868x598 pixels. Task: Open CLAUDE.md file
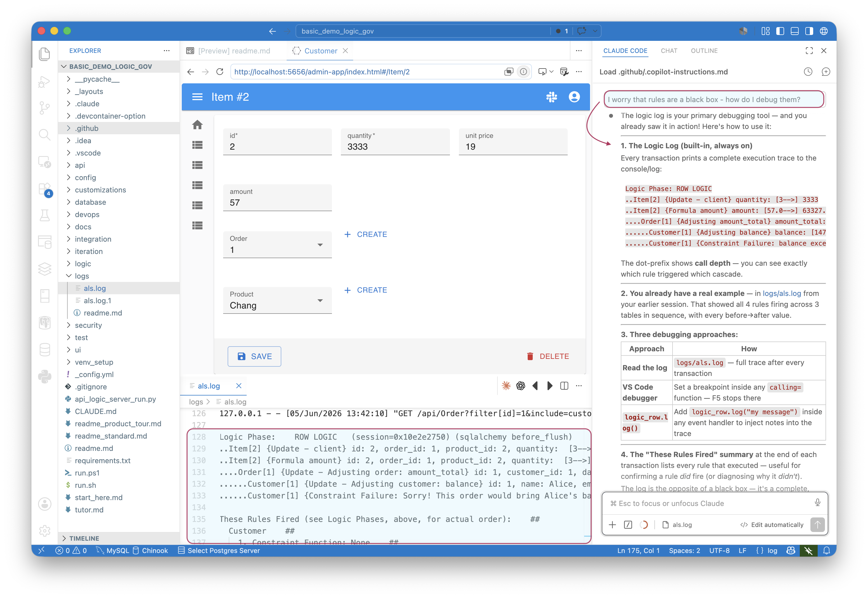point(119,411)
